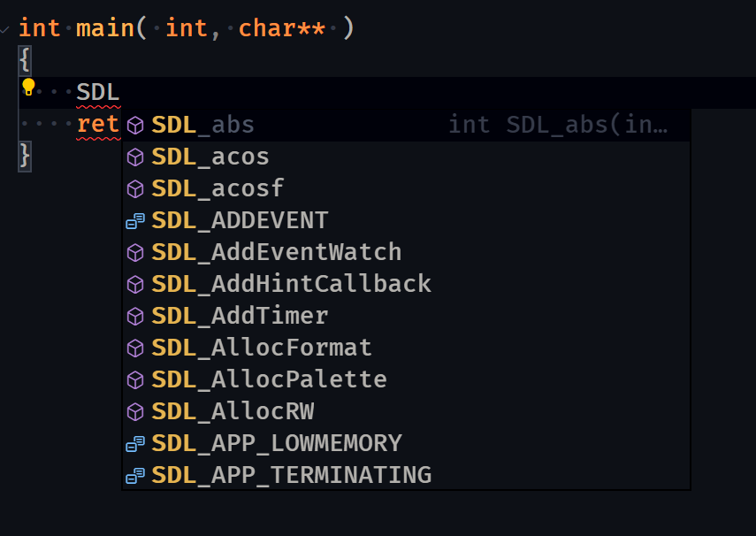756x536 pixels.
Task: Click the cube icon beside SDL_AddTimer
Action: [135, 316]
